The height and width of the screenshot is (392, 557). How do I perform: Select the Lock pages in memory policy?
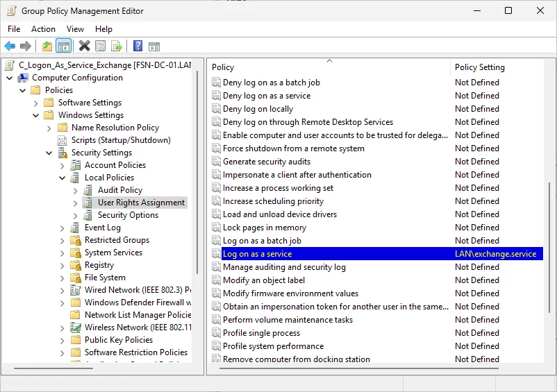[265, 228]
